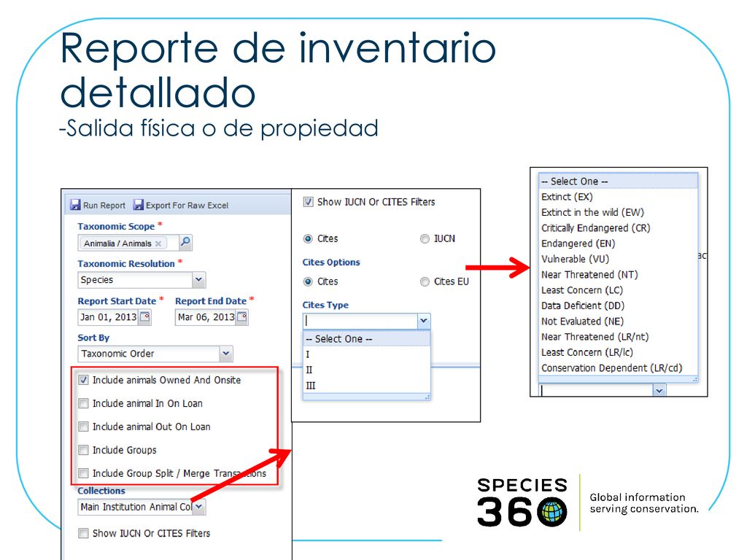Expand the Collections dropdown arrow
Screen dimensions: 747x560
198,507
